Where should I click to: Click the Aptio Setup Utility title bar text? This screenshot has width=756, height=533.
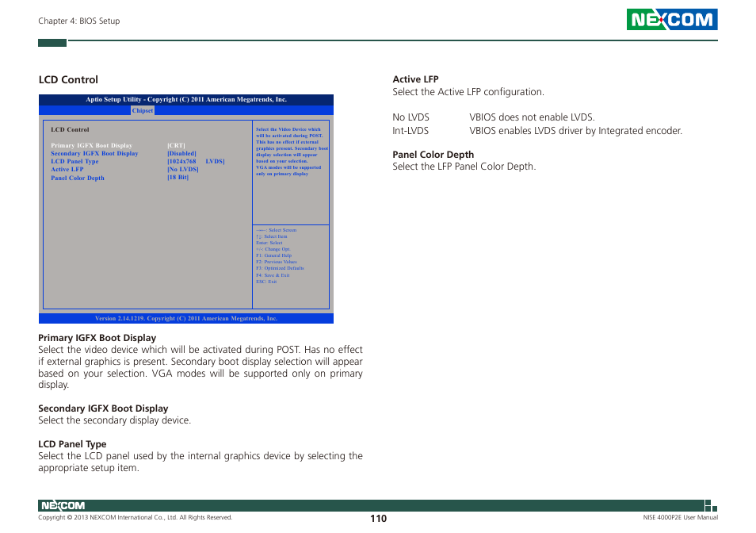tap(186, 99)
